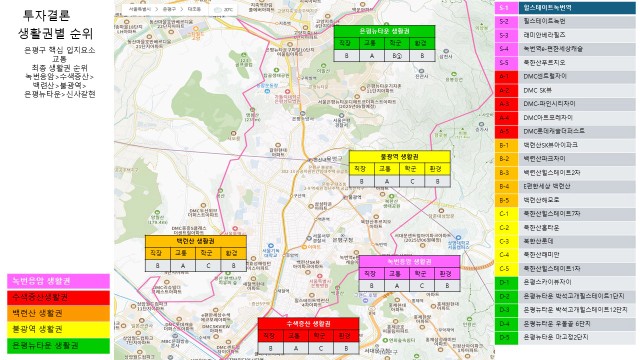Click the A-1 rank cell
Viewport: 640px width, 360px height.
coord(506,76)
